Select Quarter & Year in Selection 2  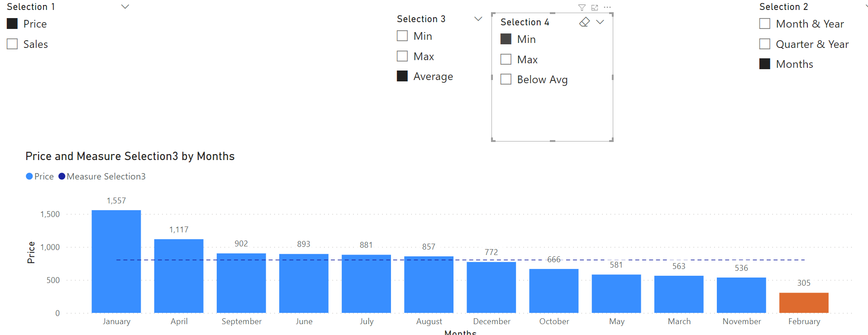coord(765,44)
